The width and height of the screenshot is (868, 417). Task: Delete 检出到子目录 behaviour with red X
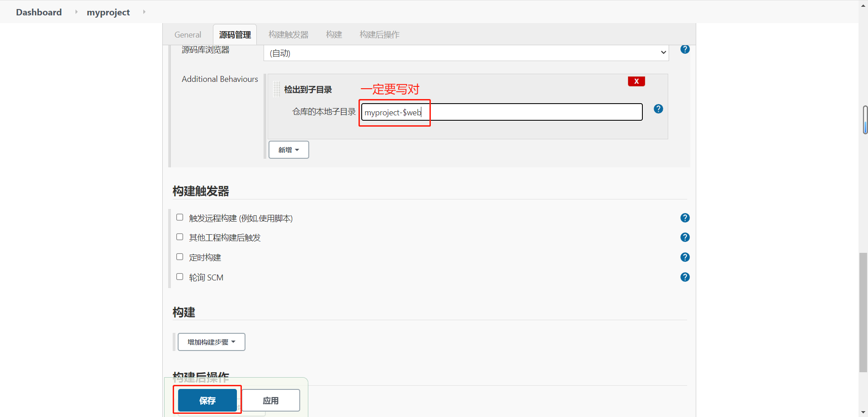pyautogui.click(x=636, y=81)
